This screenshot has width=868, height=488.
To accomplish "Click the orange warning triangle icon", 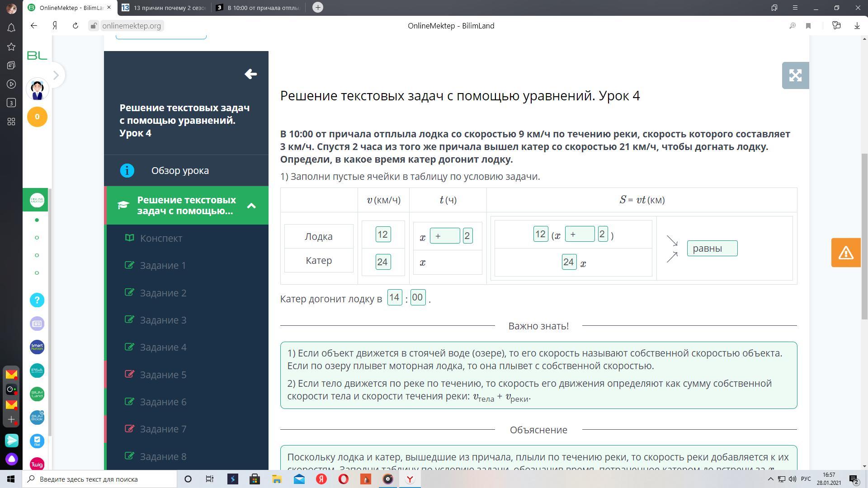I will click(x=845, y=253).
